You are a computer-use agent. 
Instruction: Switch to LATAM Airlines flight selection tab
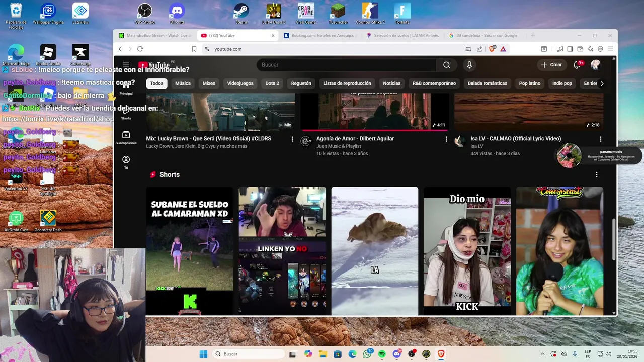403,36
